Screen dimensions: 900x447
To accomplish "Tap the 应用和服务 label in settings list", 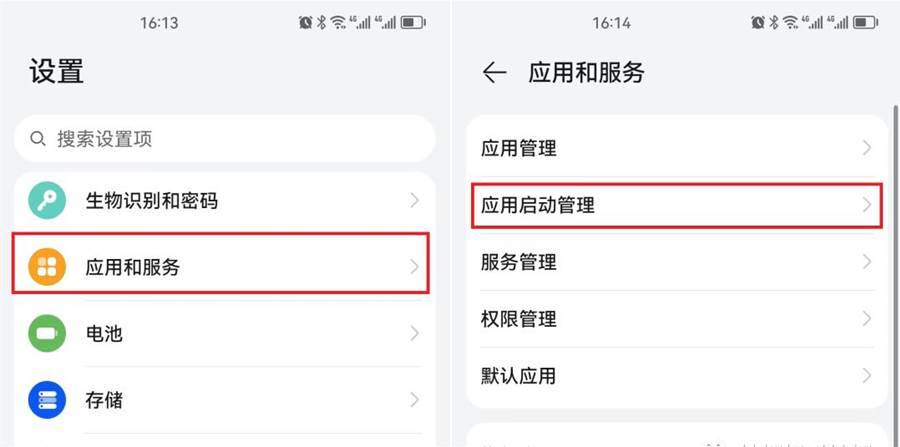I will 133,267.
